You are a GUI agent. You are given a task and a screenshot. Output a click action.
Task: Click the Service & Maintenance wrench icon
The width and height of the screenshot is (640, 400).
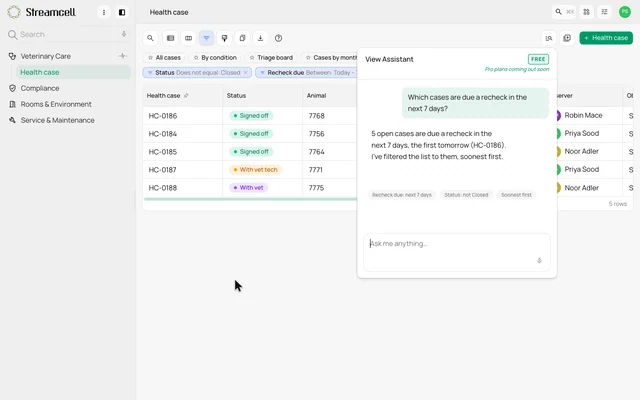point(12,120)
